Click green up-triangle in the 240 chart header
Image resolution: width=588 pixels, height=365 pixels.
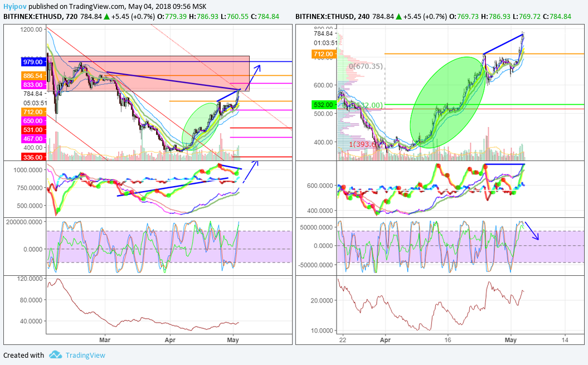coord(399,17)
